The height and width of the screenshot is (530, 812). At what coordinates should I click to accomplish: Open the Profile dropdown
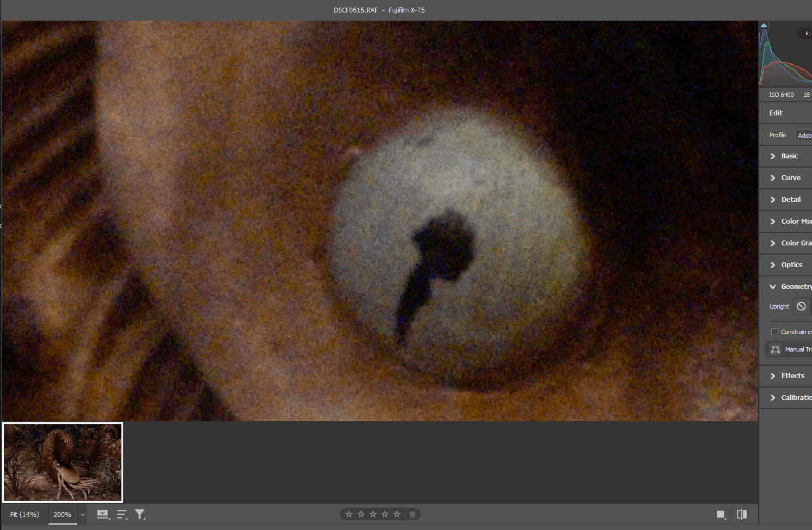point(804,135)
